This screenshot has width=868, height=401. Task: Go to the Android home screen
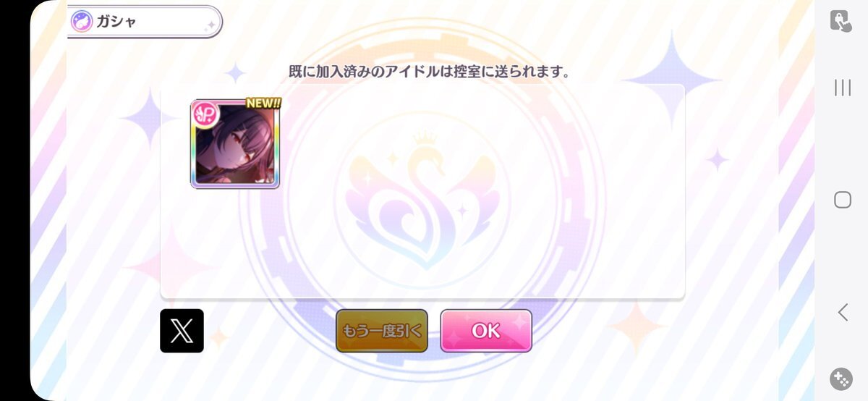(843, 200)
